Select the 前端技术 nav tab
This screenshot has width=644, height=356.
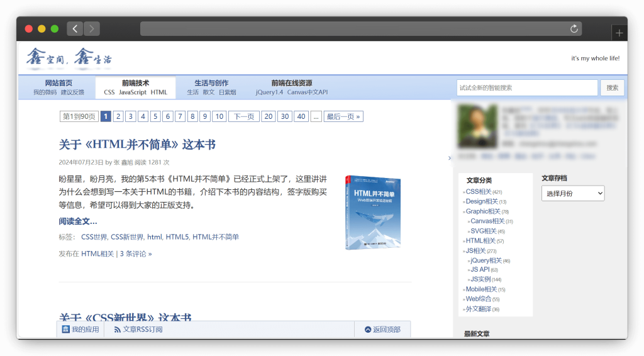pos(136,83)
